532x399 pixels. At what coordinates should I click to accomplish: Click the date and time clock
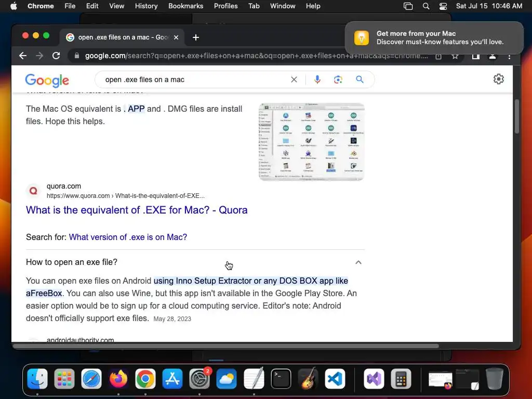pos(489,6)
